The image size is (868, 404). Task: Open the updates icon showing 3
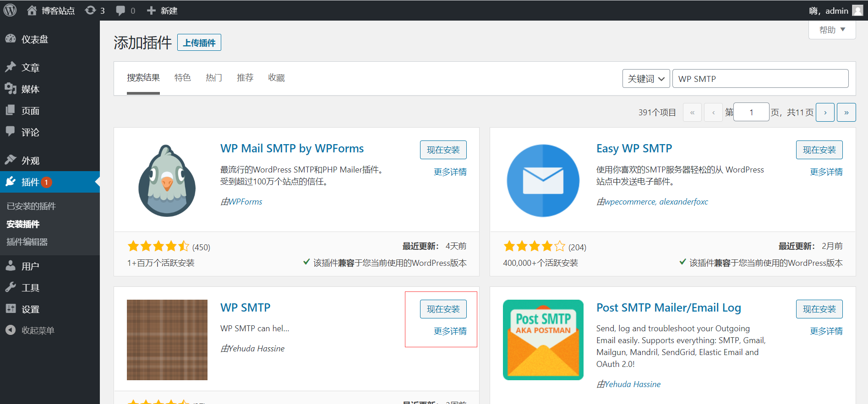pos(91,10)
